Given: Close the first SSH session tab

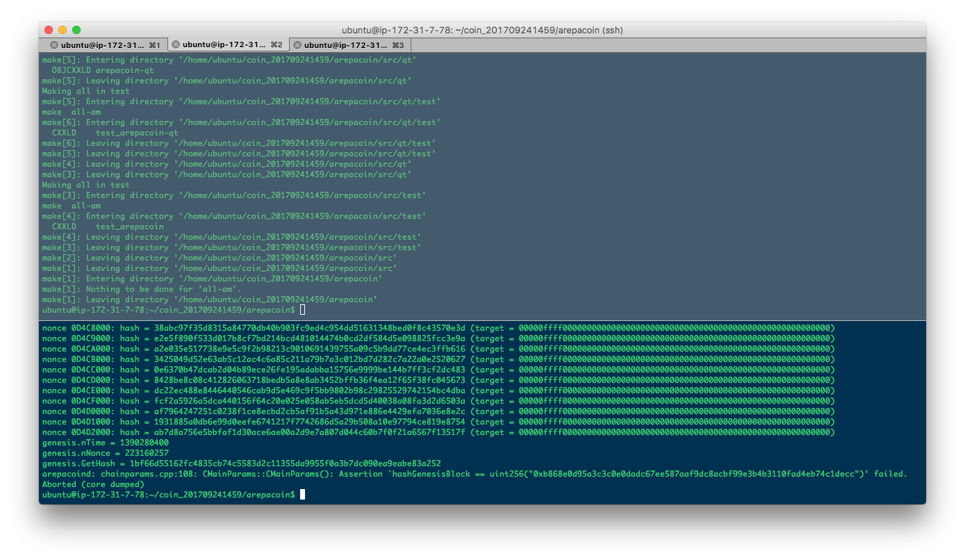Looking at the screenshot, I should pyautogui.click(x=53, y=44).
